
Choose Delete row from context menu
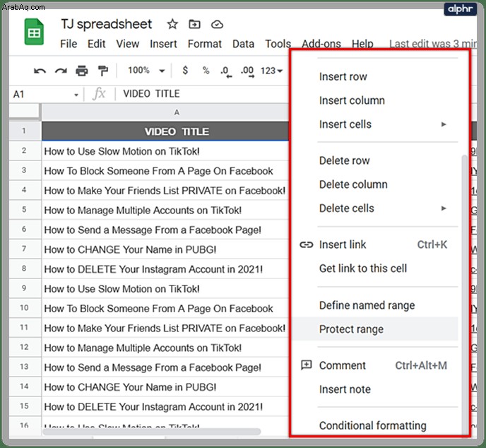tap(374, 160)
